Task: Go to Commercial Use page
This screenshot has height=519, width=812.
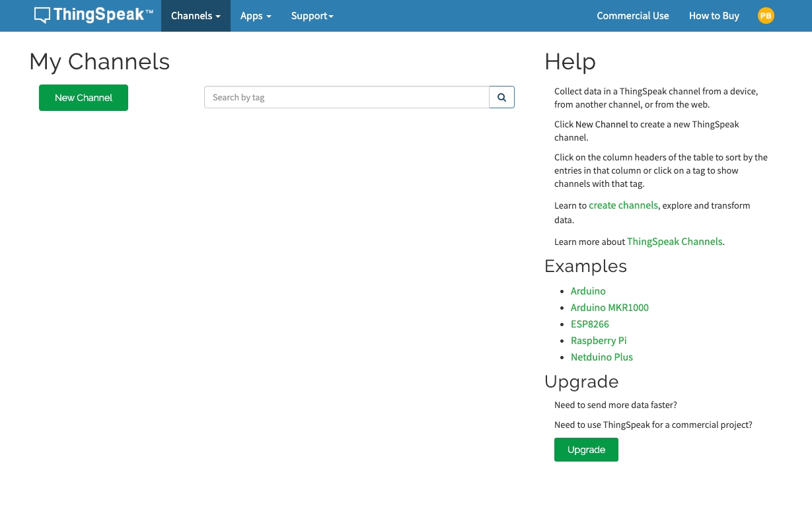Action: (x=632, y=16)
